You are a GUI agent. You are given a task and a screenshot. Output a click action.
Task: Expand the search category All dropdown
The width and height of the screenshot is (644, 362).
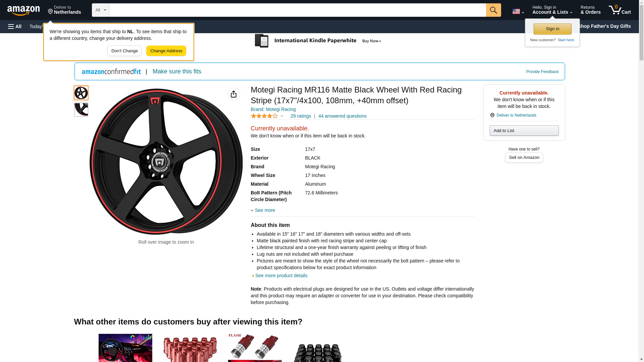[x=100, y=10]
